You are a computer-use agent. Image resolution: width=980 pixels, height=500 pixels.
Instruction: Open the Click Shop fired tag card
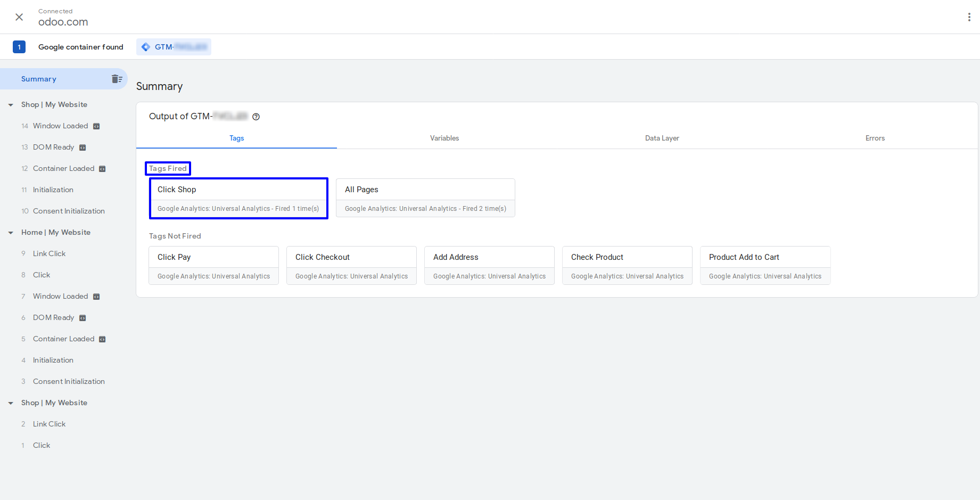[x=238, y=198]
